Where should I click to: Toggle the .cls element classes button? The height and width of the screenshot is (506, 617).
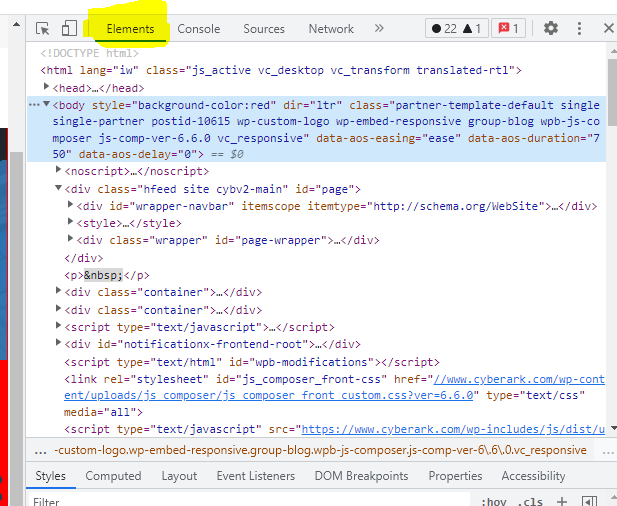coord(530,501)
